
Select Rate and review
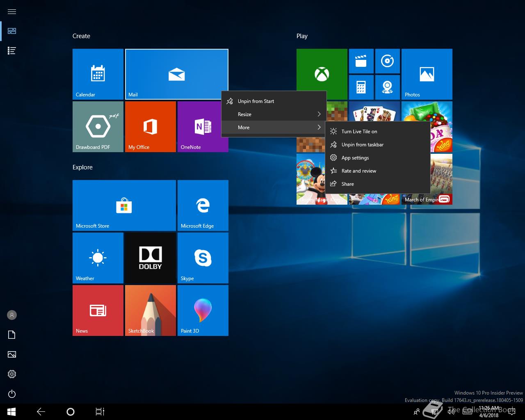point(378,171)
